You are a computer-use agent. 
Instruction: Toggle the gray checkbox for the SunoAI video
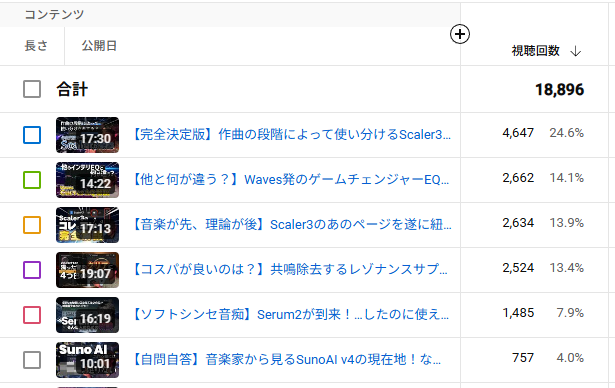(x=32, y=360)
